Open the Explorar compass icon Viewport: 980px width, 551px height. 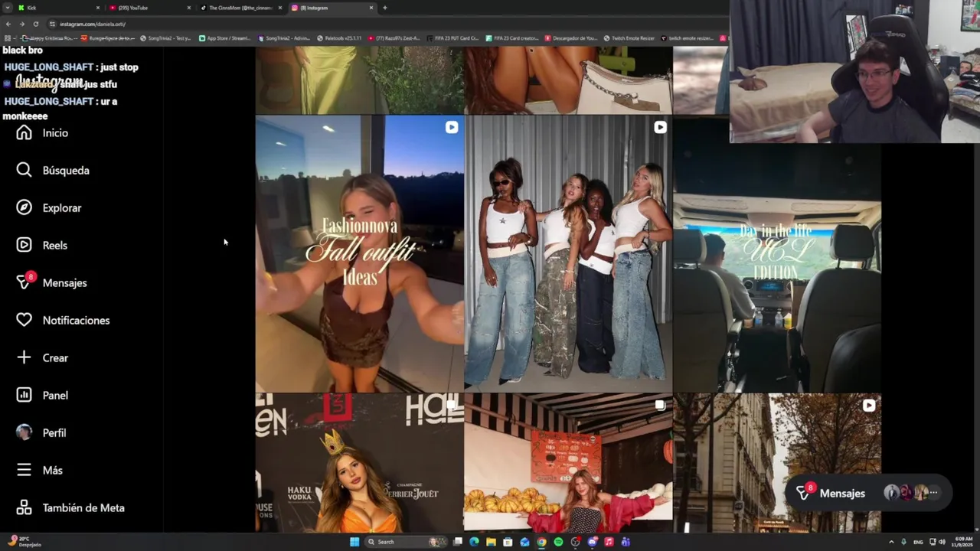point(24,208)
